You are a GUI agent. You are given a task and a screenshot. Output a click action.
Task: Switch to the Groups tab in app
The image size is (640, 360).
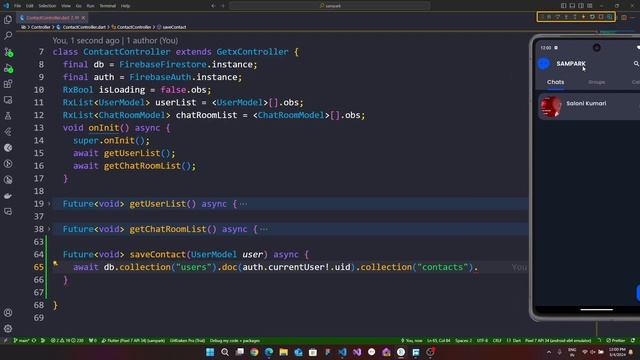tap(596, 82)
